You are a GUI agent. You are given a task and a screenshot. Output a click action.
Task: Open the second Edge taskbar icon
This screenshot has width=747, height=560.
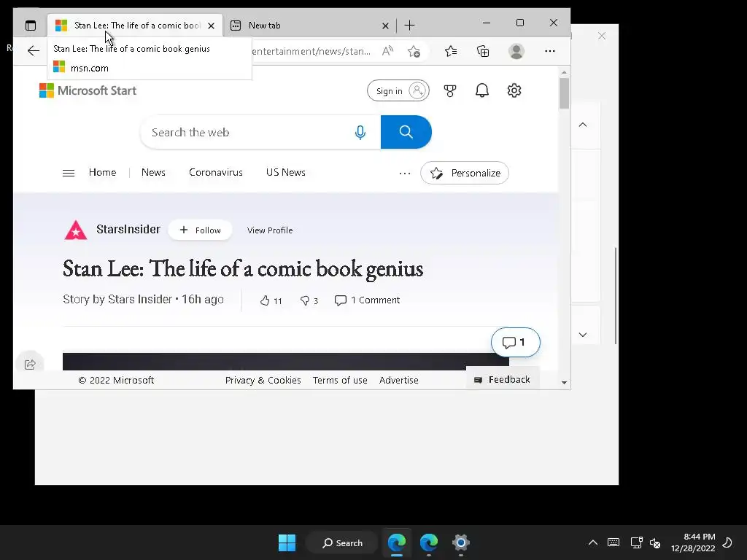coord(429,542)
